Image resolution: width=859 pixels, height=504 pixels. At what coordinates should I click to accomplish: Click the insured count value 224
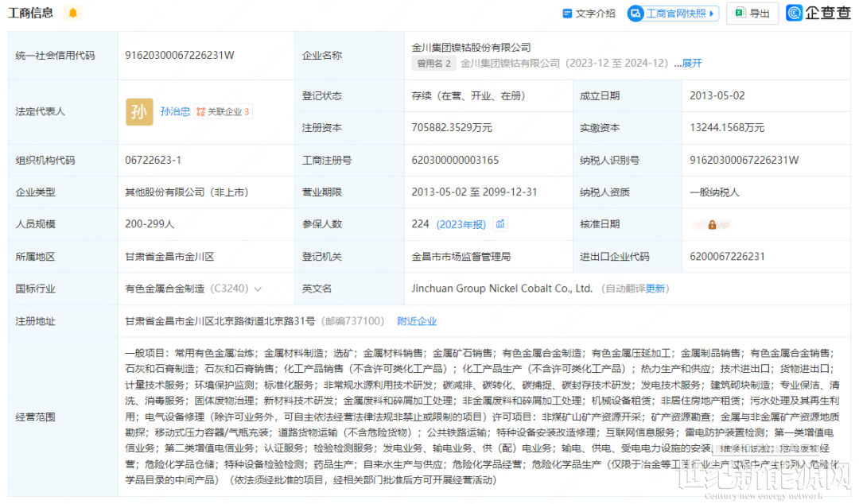point(420,224)
